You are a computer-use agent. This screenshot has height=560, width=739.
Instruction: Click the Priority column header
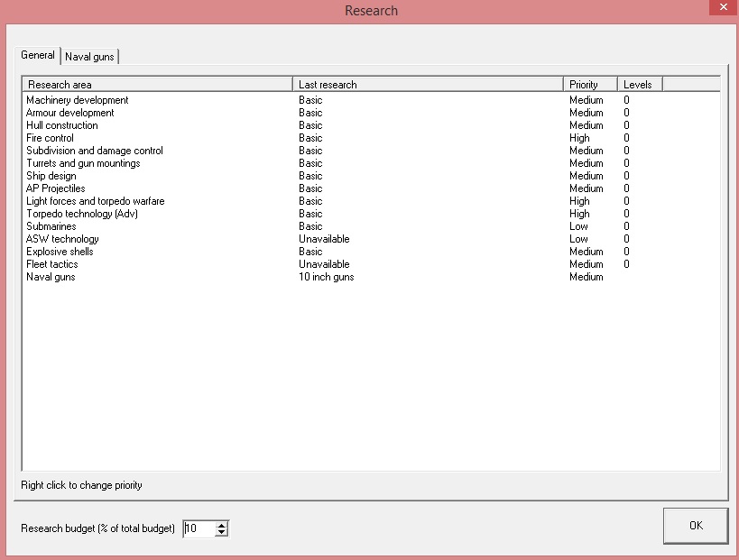(590, 85)
